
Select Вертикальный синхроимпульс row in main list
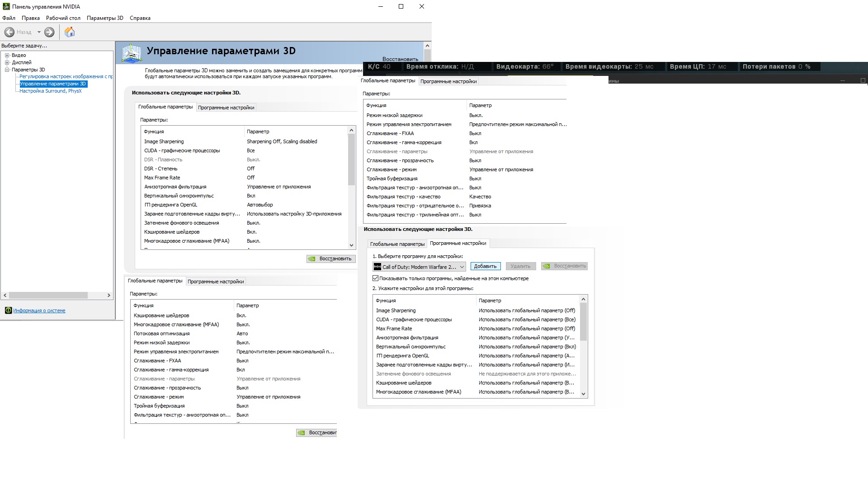point(244,196)
